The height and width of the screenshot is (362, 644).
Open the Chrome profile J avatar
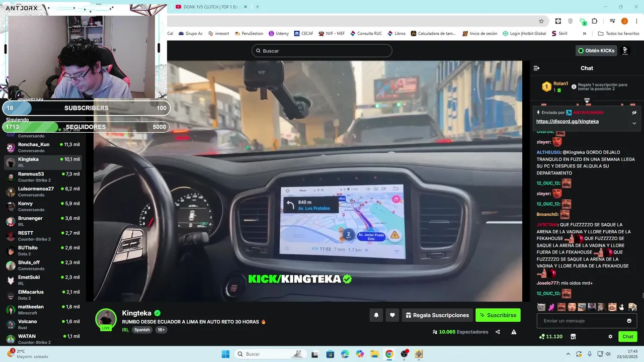coord(624,21)
